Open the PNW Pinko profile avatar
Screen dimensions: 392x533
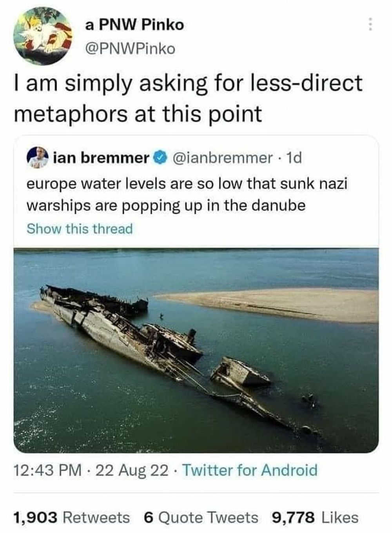[43, 36]
